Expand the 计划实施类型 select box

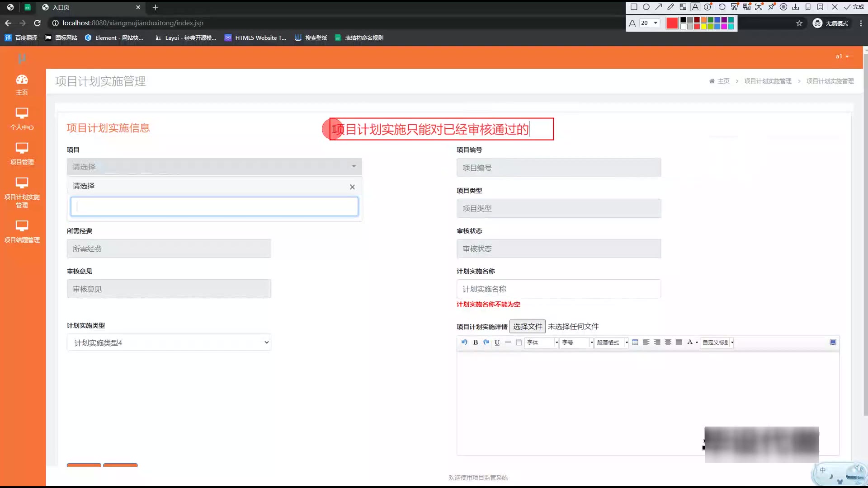click(x=169, y=343)
